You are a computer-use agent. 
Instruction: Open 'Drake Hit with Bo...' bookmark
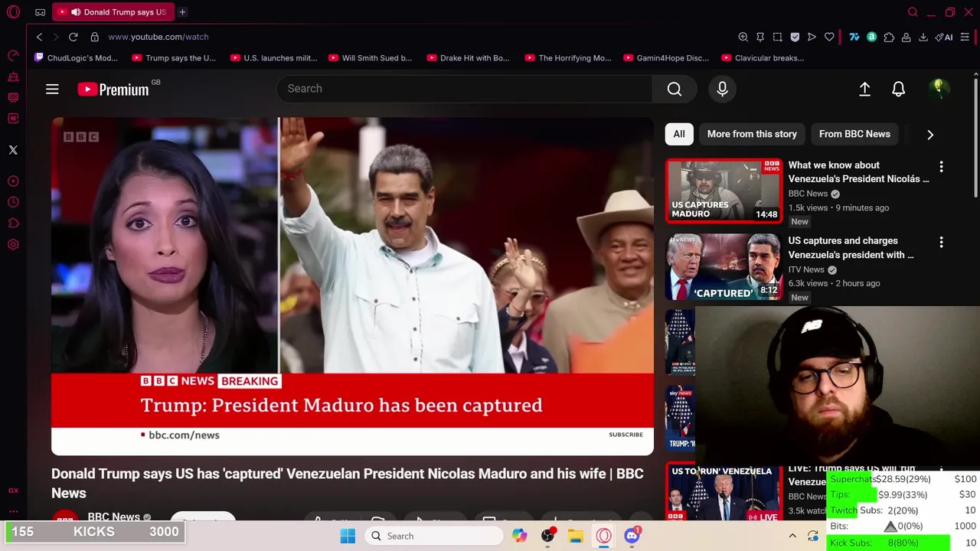[468, 58]
